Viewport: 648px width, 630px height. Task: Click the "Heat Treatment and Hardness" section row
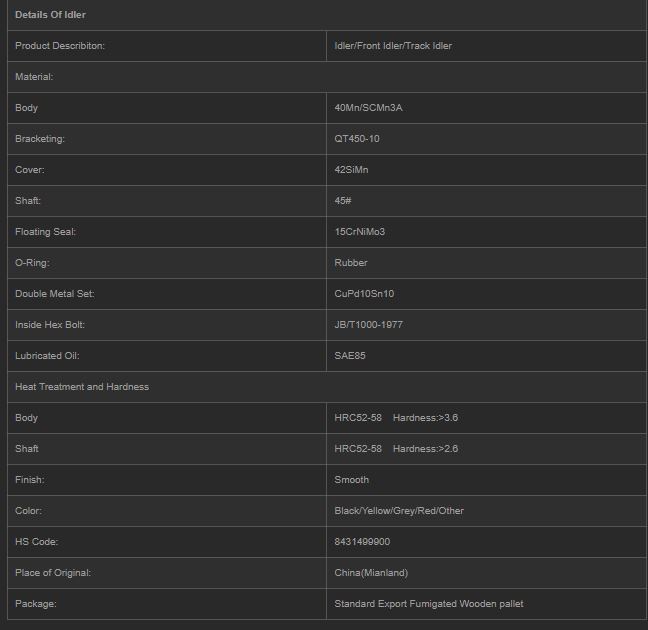click(82, 387)
